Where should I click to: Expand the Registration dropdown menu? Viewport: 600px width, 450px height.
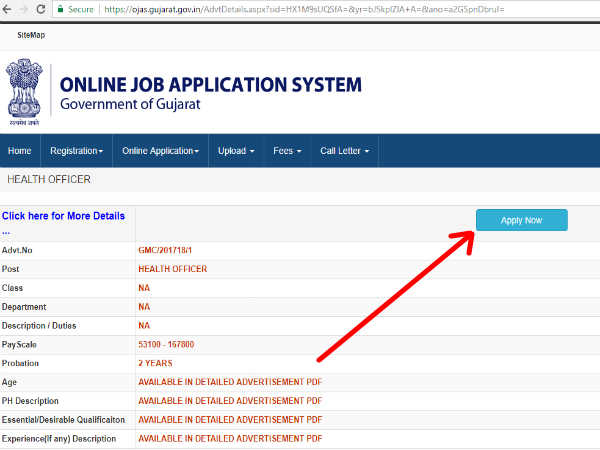77,151
